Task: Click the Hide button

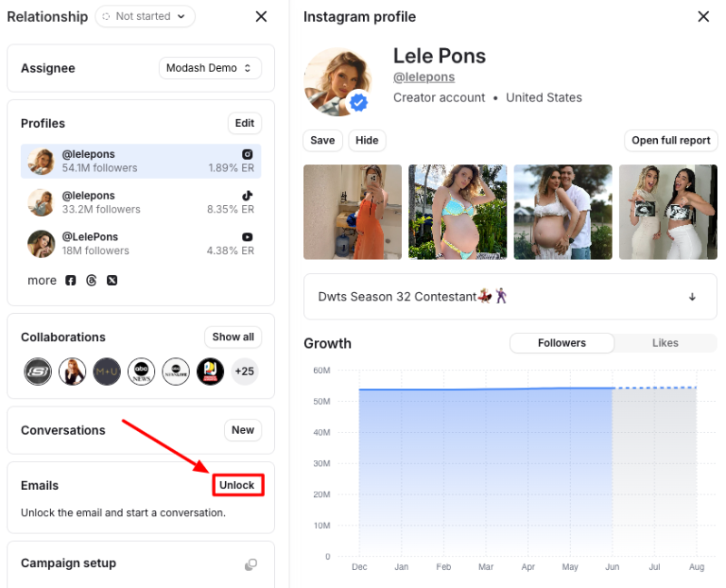Action: [367, 141]
